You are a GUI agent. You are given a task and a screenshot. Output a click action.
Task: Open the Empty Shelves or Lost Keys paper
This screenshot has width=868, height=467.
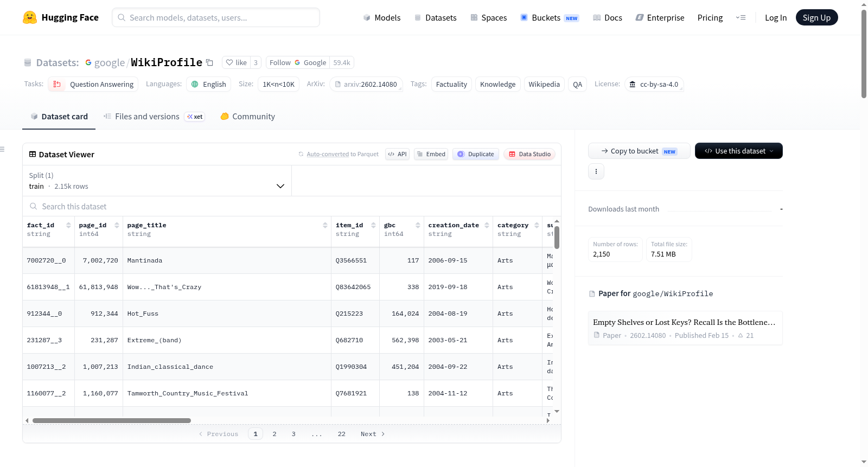685,328
